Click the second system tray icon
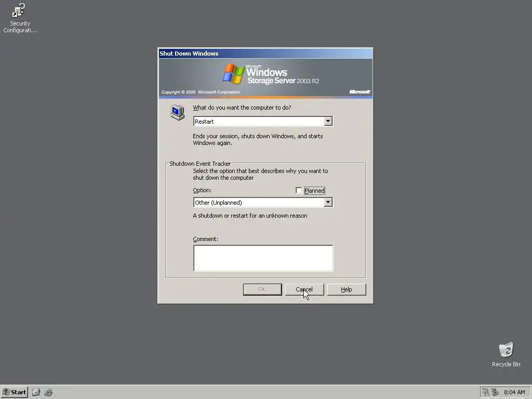The image size is (532, 399). [495, 392]
